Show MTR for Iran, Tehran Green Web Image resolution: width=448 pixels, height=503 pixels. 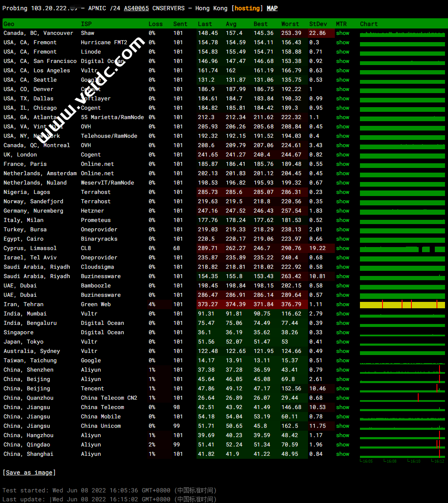click(x=343, y=304)
